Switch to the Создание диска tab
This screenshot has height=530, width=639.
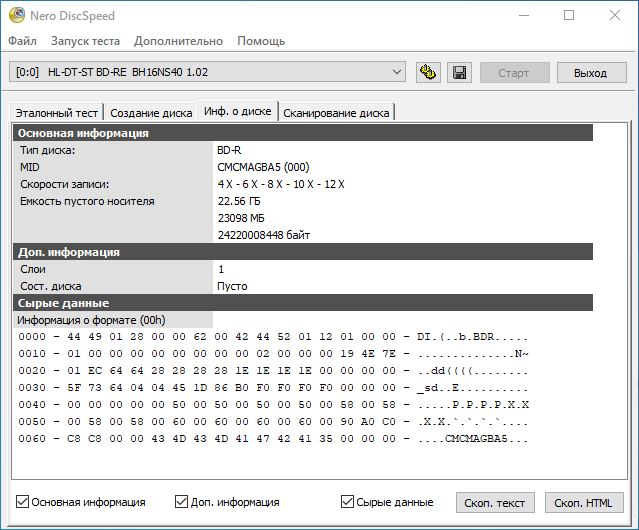point(151,113)
